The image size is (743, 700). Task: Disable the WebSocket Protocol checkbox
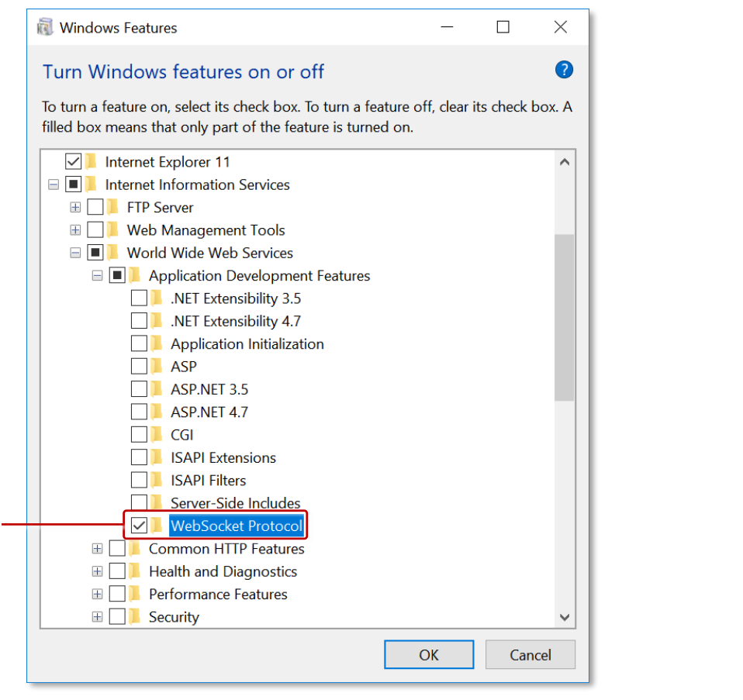tap(140, 525)
